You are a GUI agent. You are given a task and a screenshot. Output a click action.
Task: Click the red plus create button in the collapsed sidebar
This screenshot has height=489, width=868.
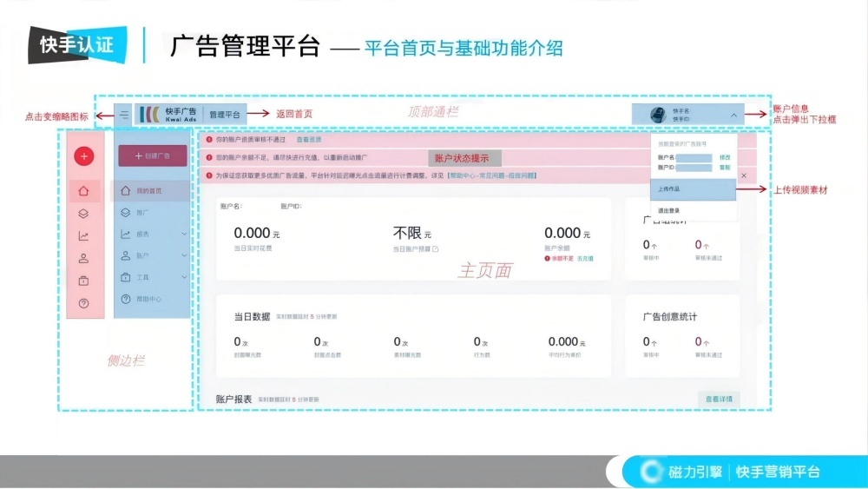84,156
